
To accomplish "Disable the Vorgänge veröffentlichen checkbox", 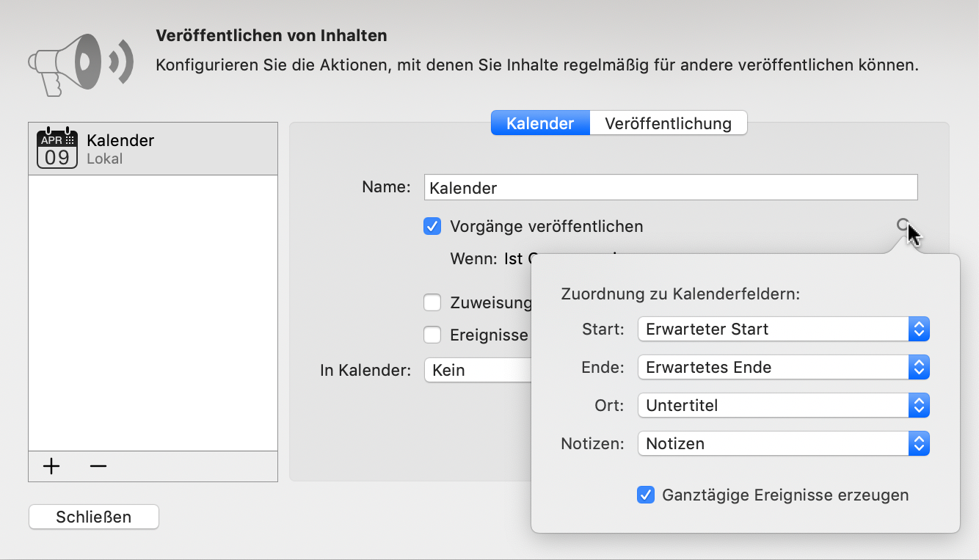I will pyautogui.click(x=432, y=226).
